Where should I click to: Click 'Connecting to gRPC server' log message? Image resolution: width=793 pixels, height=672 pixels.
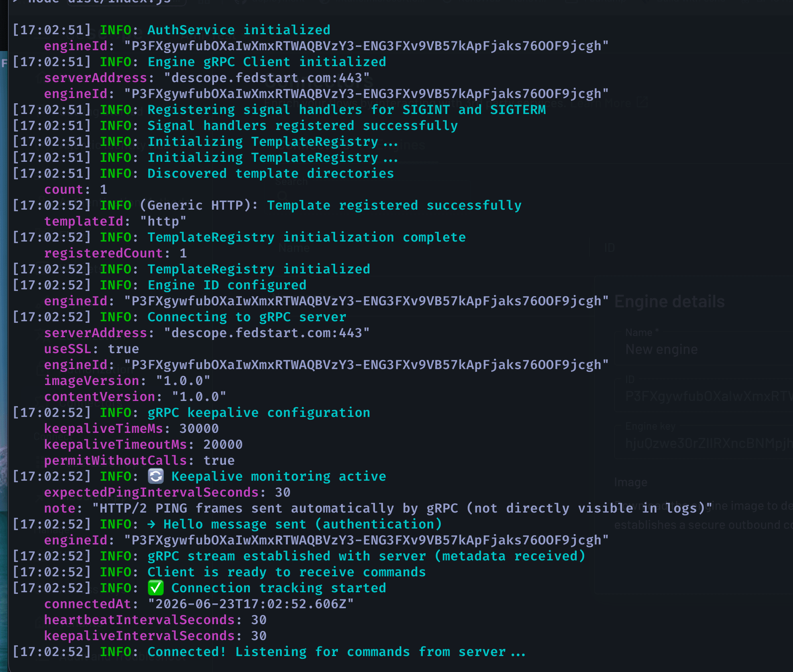click(247, 317)
